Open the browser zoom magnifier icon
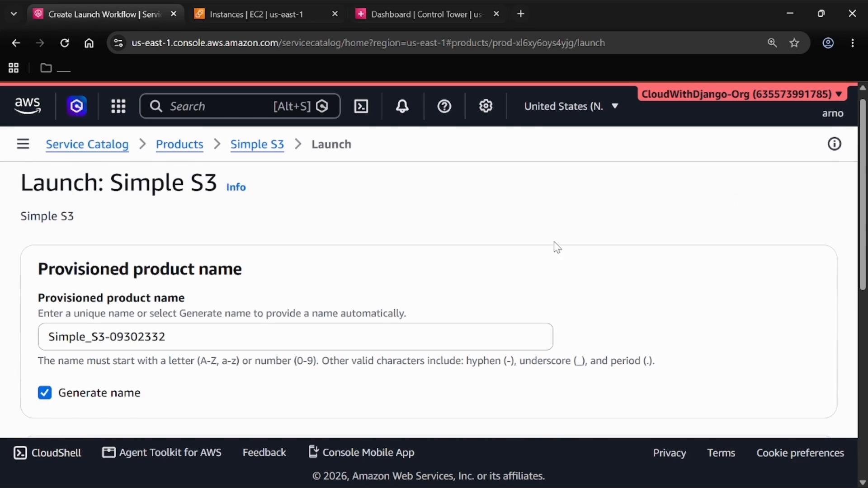This screenshot has width=868, height=488. point(772,43)
